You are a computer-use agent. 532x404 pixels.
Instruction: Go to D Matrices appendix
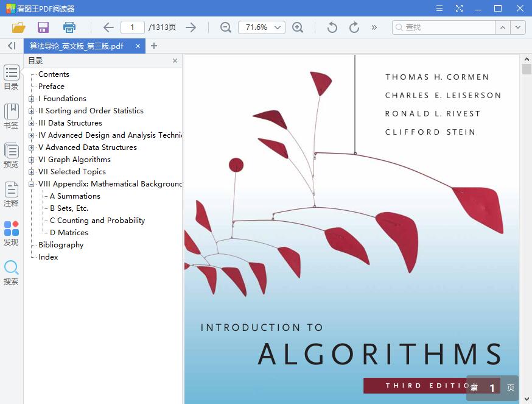coord(69,233)
